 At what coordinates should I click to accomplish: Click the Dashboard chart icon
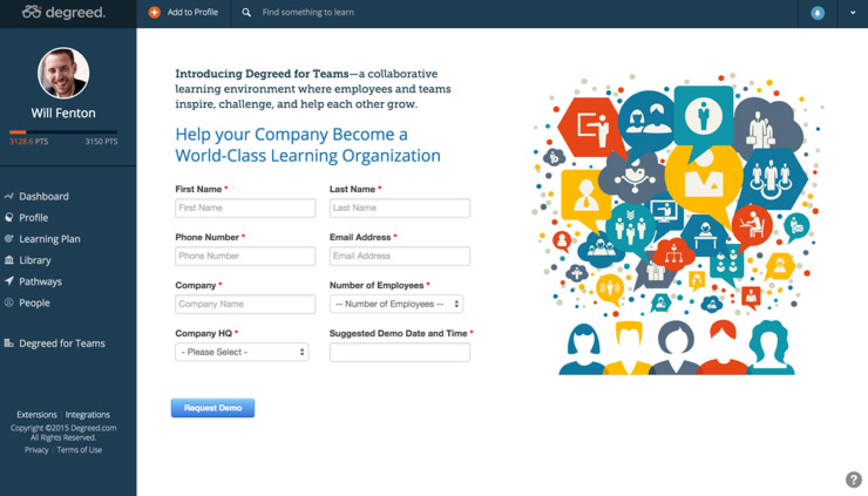[9, 196]
